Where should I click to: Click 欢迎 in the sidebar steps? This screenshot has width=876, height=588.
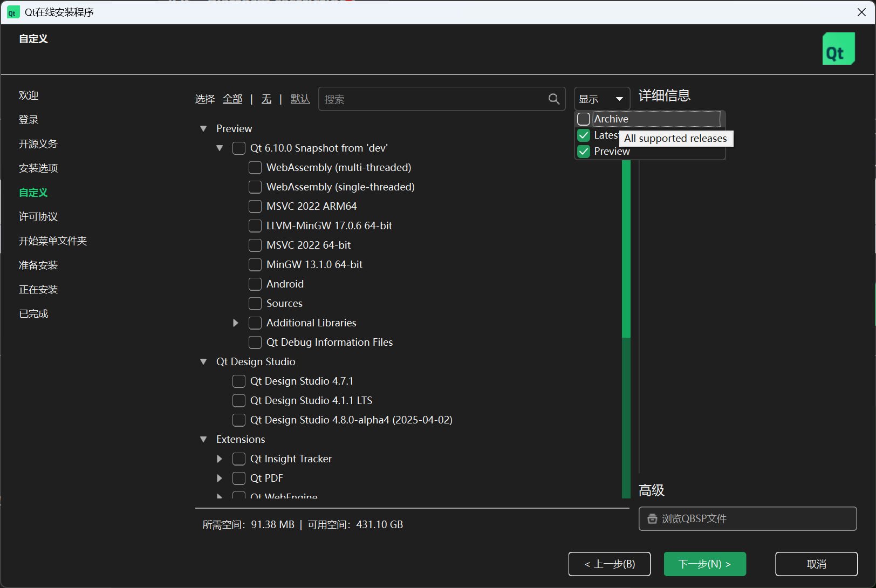coord(29,95)
